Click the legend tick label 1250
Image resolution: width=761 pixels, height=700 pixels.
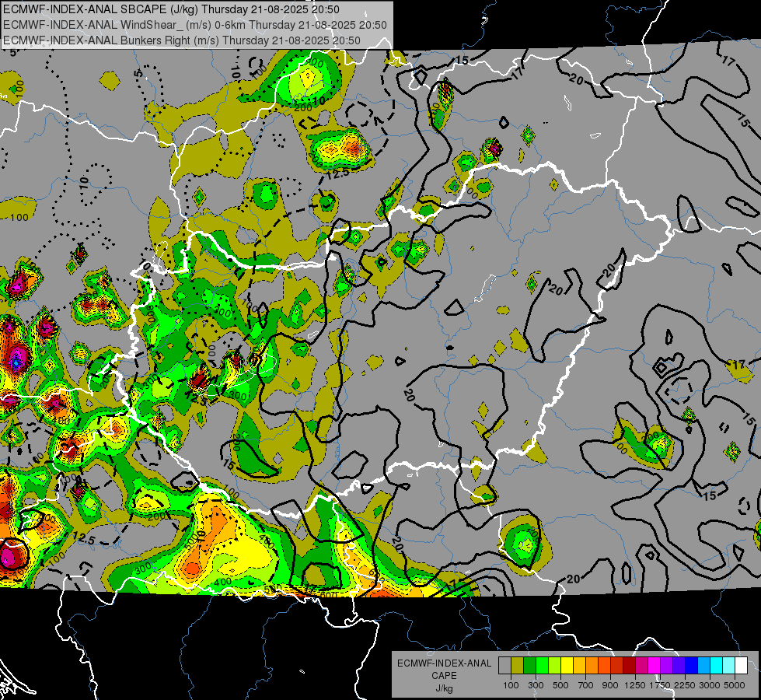[635, 685]
